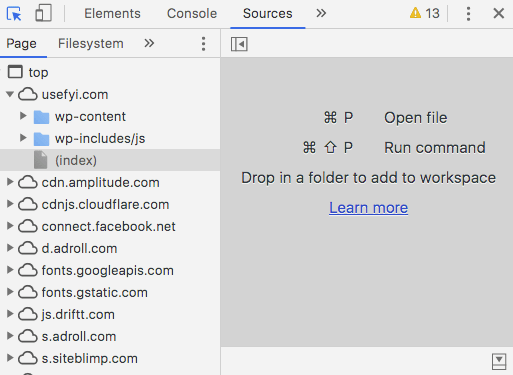Activate the inspect element picker icon
The width and height of the screenshot is (513, 375).
[14, 14]
